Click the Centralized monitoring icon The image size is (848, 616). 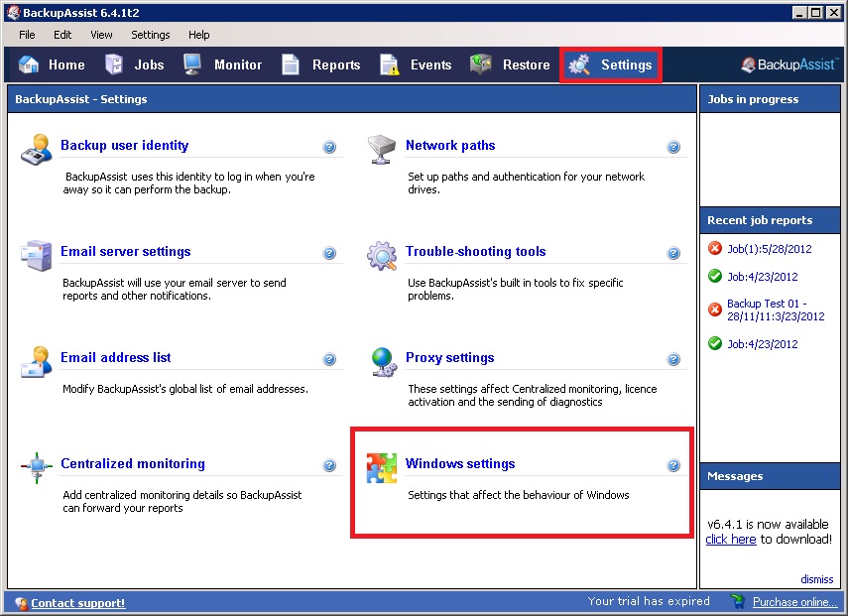[x=37, y=465]
